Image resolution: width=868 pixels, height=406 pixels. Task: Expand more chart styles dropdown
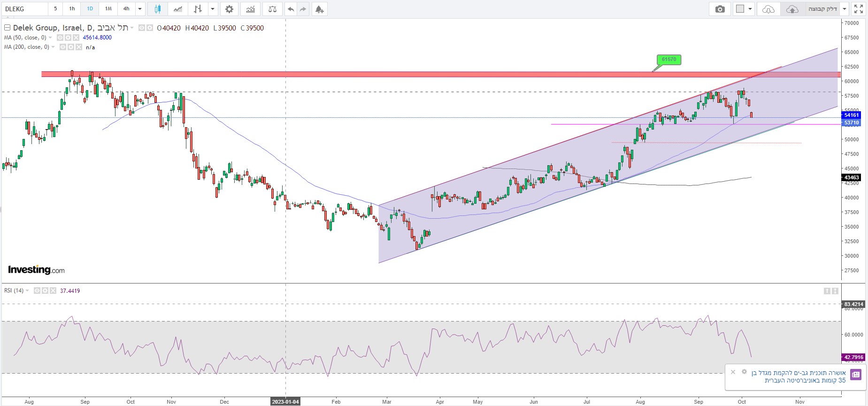(213, 9)
